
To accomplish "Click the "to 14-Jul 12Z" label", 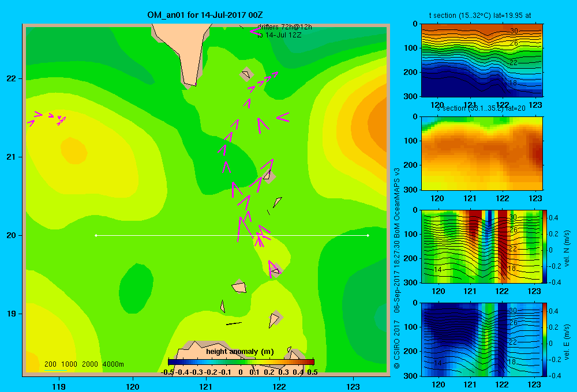I will point(279,35).
